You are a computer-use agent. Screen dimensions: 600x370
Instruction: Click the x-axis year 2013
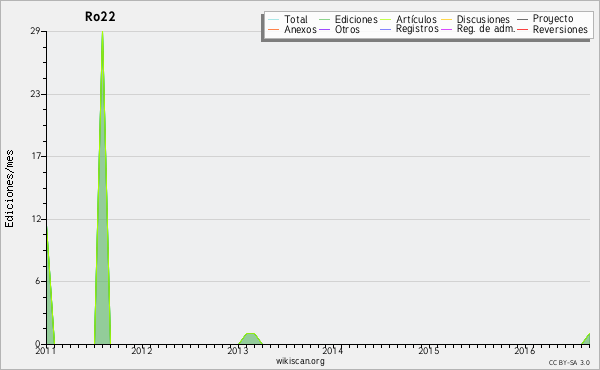click(x=238, y=350)
